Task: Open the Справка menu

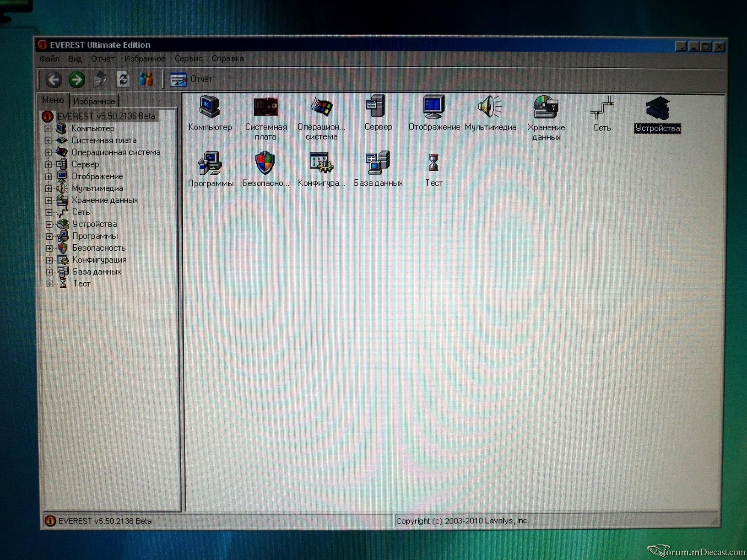Action: pos(227,59)
